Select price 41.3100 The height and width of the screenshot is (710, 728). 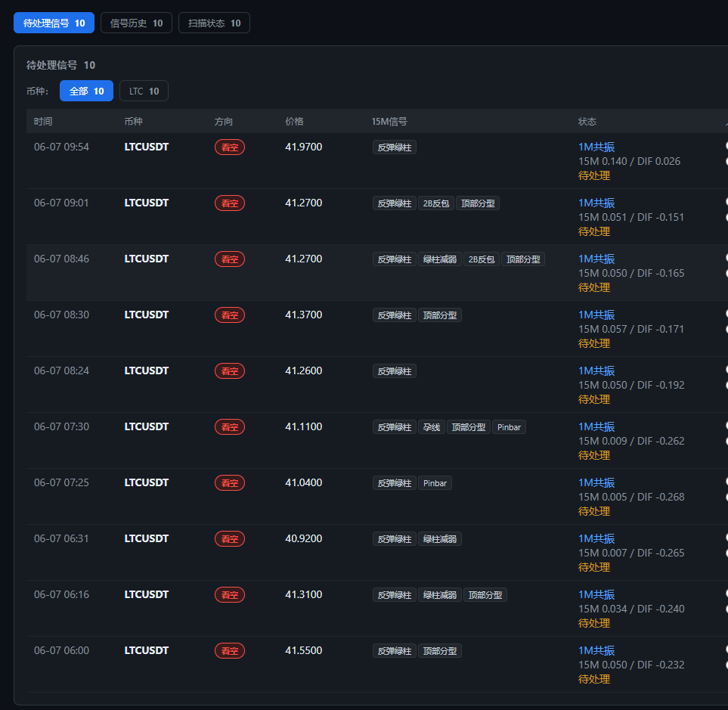coord(303,595)
